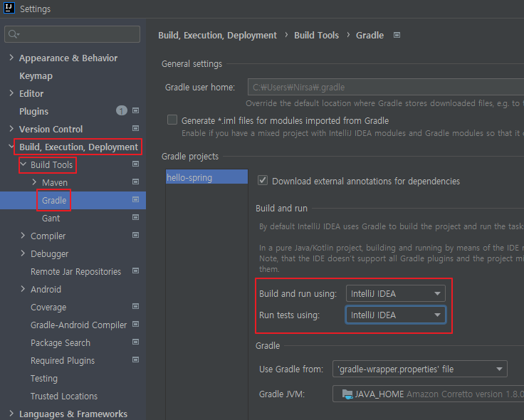This screenshot has height=420, width=524.
Task: Expand the Debugger node
Action: [23, 253]
